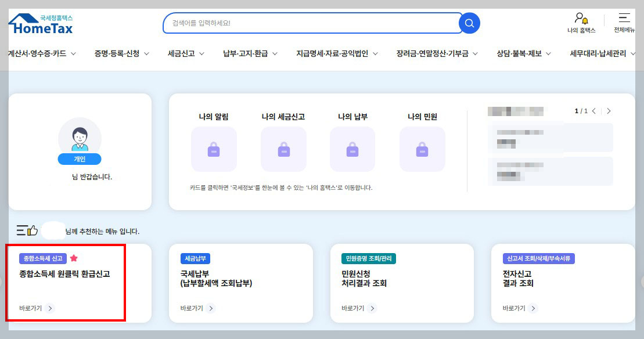Click 바로가기 on the 국세납부 card
This screenshot has height=339, width=644.
point(193,308)
